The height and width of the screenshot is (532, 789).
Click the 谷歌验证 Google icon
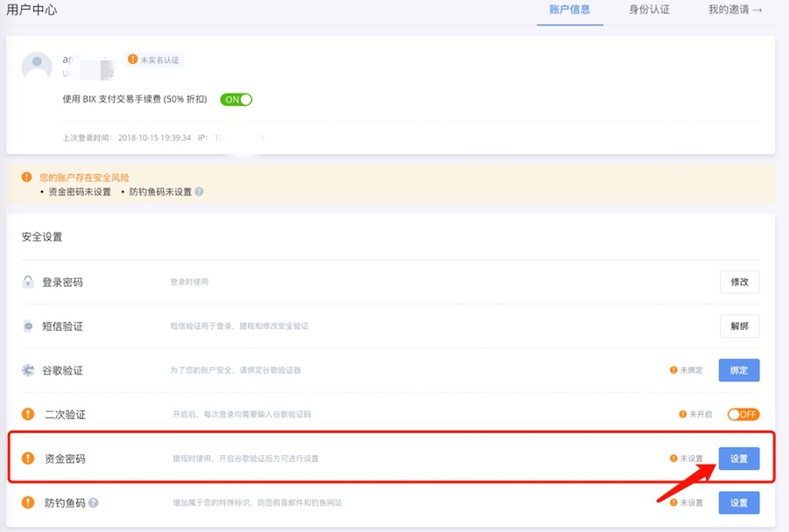28,371
